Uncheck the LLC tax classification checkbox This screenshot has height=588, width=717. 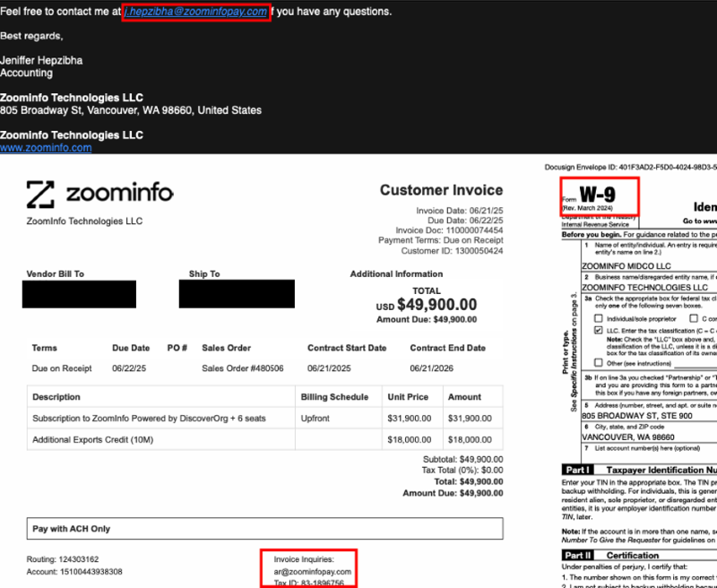point(598,330)
